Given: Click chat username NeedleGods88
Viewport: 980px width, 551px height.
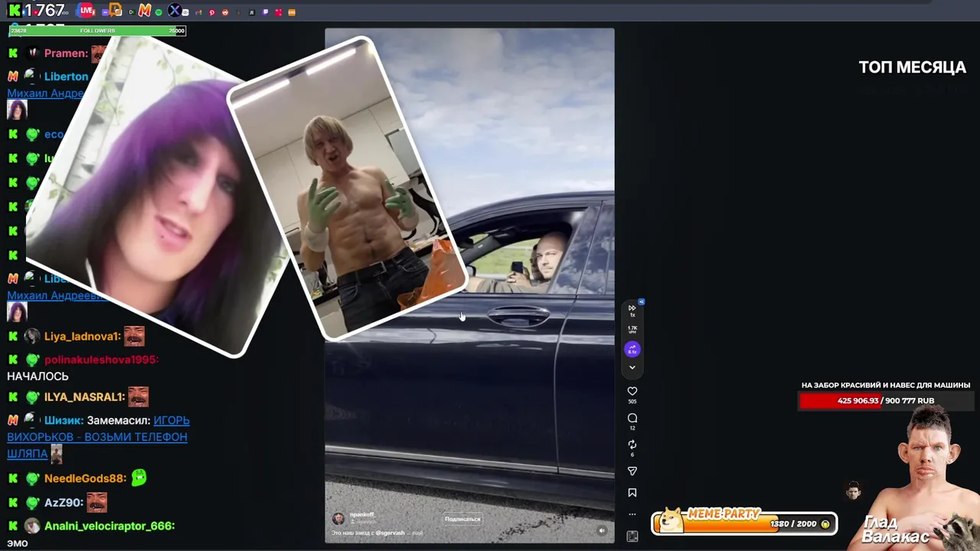Looking at the screenshot, I should tap(85, 478).
